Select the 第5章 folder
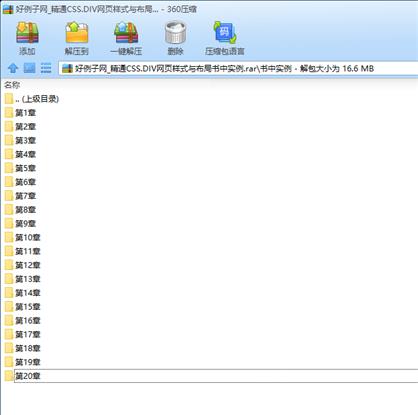 tap(20, 168)
